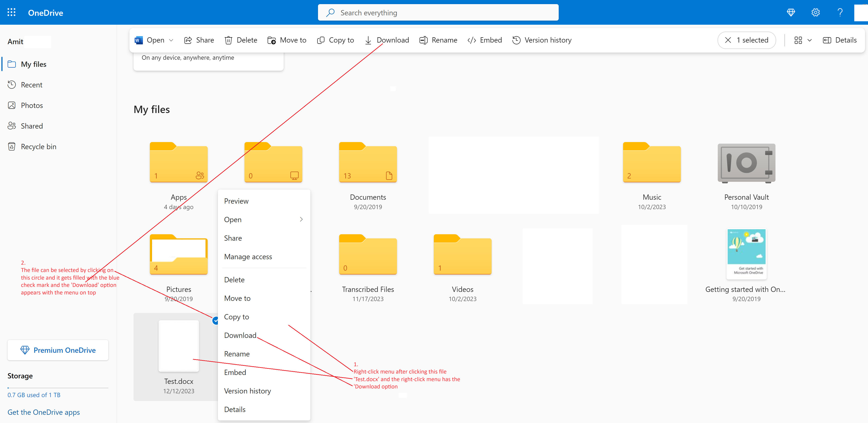This screenshot has height=423, width=868.
Task: Click the Premium OneDrive button
Action: point(58,350)
